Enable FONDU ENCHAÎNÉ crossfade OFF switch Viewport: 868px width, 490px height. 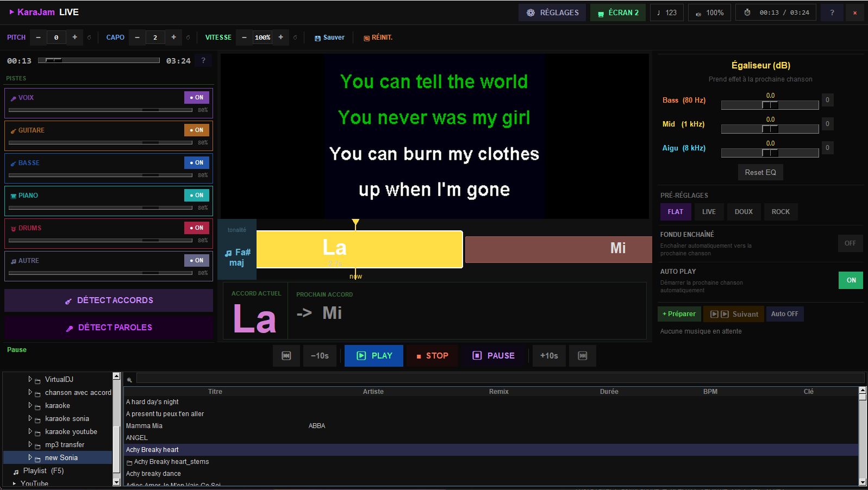tap(850, 243)
